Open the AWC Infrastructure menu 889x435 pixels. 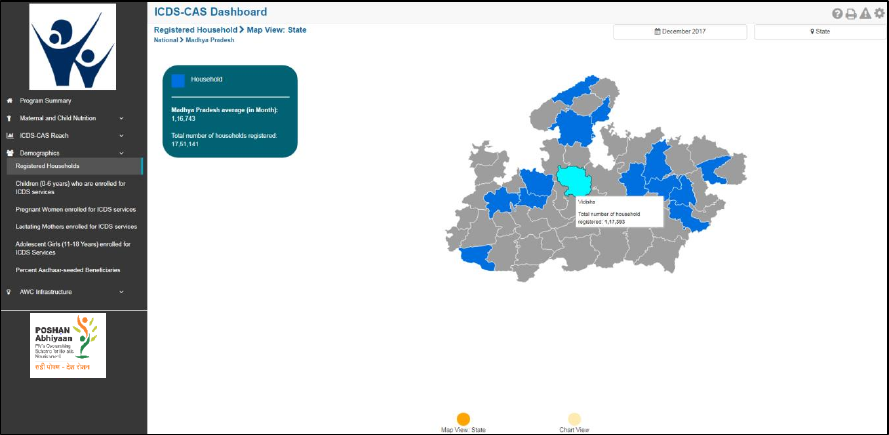coord(46,292)
